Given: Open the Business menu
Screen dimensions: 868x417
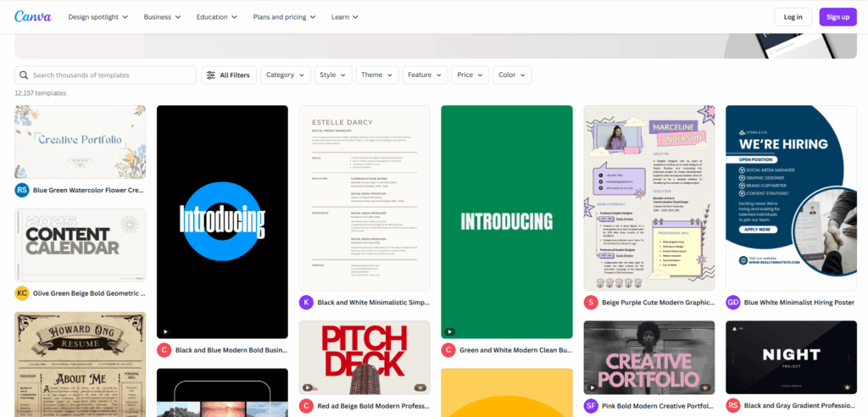Looking at the screenshot, I should 162,17.
